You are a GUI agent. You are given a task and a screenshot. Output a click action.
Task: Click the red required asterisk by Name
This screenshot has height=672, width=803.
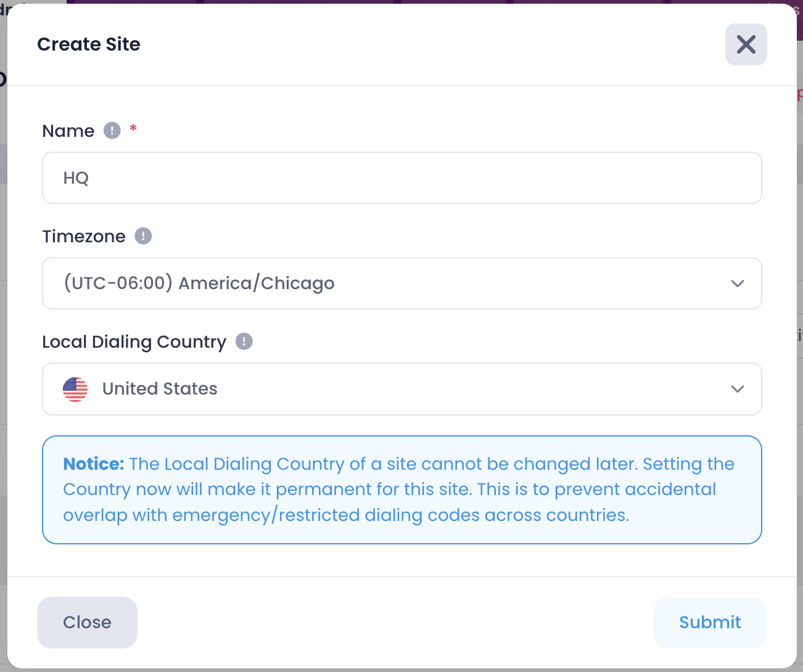133,128
